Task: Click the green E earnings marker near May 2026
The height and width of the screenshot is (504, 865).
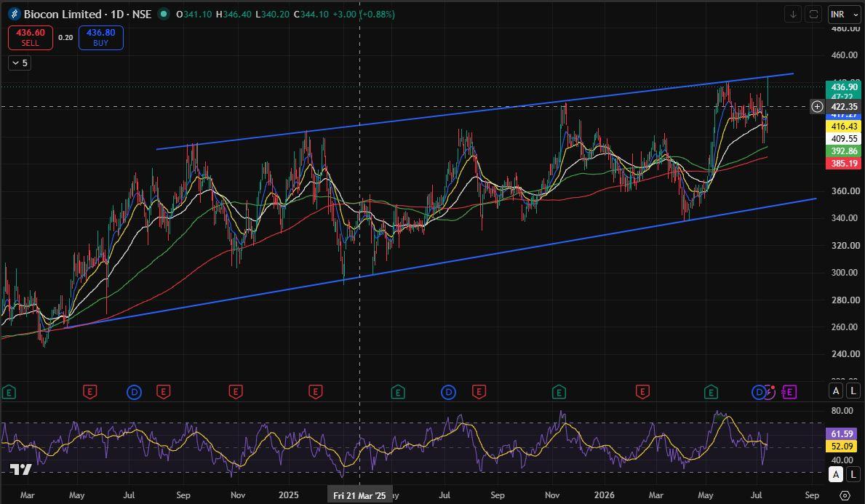Action: pos(711,392)
